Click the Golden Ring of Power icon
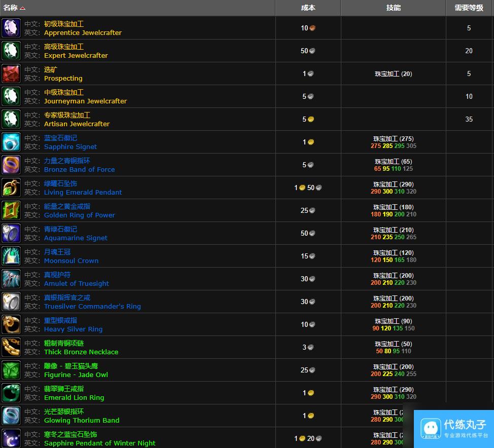This screenshot has width=494, height=448. [11, 210]
